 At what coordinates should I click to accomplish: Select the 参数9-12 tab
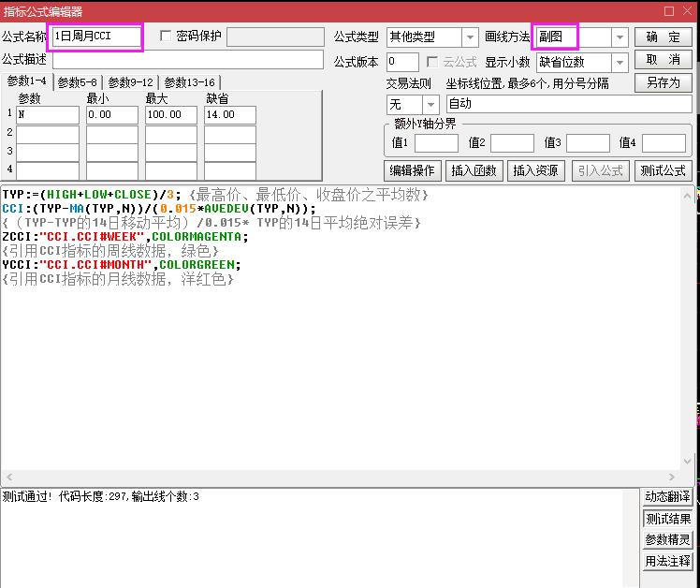pos(131,82)
